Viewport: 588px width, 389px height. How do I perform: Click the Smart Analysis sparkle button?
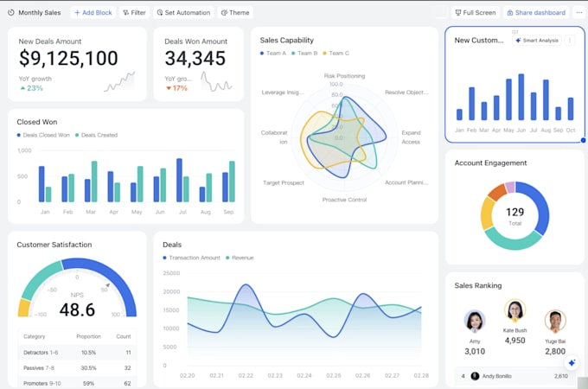pos(537,40)
